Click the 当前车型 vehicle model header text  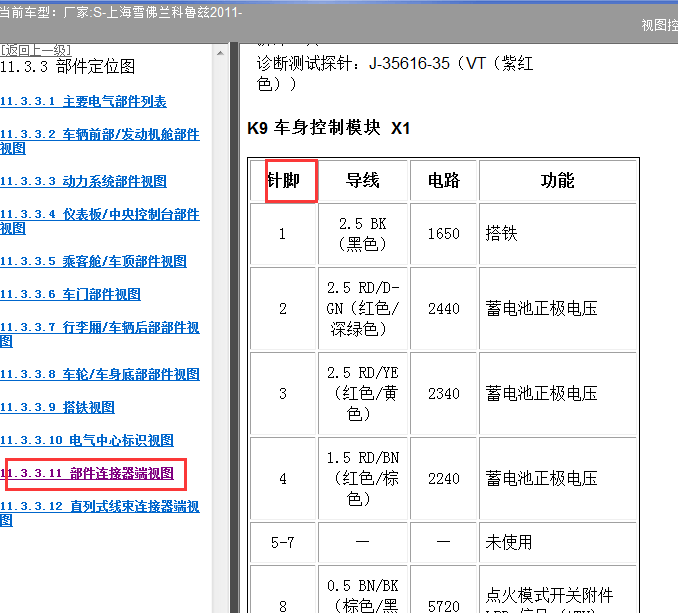click(121, 12)
